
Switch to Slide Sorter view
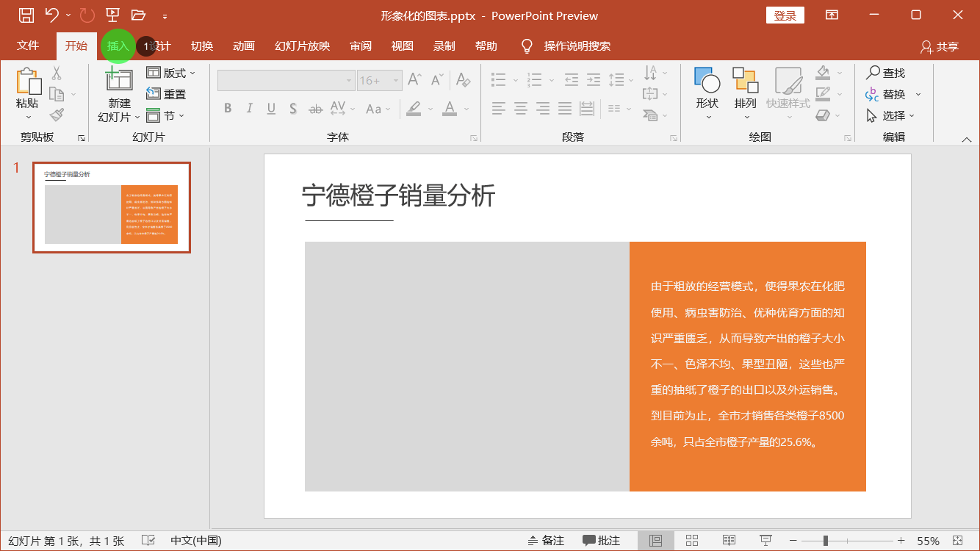(692, 541)
